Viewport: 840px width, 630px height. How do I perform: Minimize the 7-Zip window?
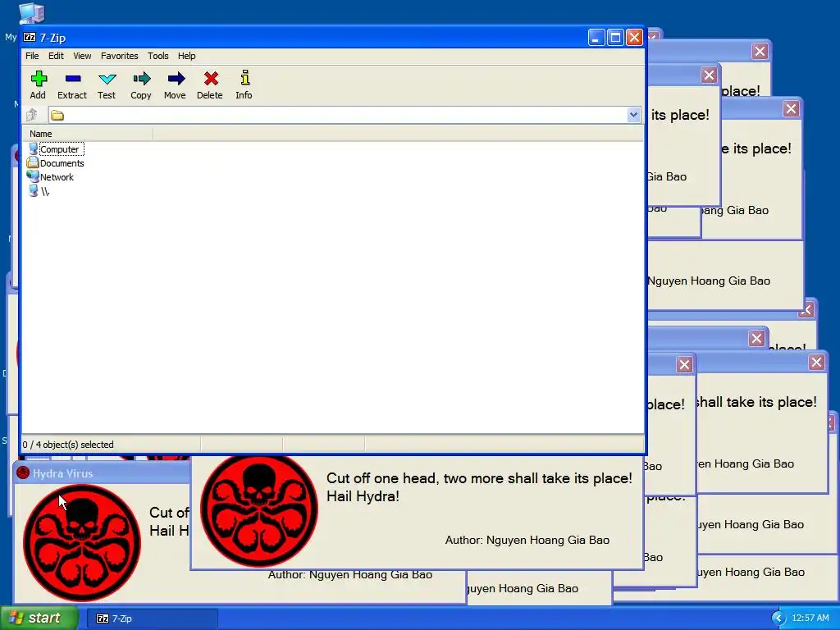point(596,38)
